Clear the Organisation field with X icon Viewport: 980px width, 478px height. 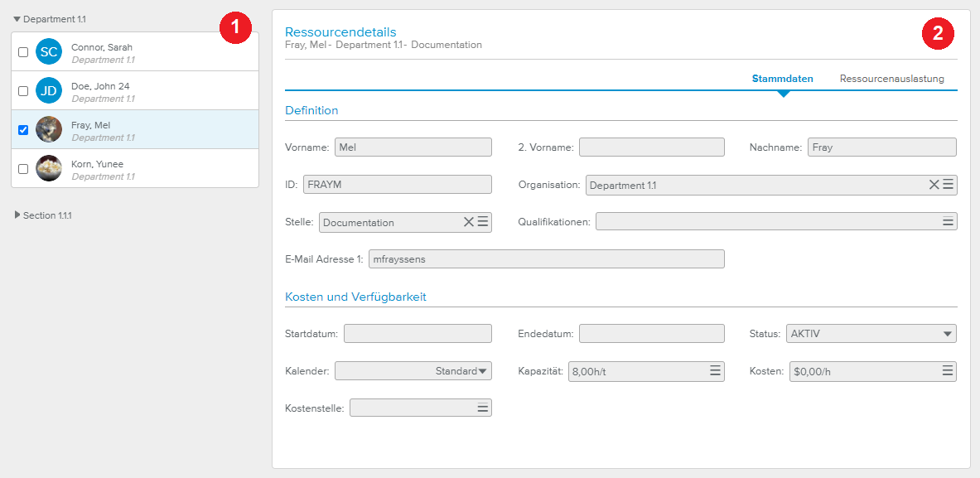[x=934, y=185]
